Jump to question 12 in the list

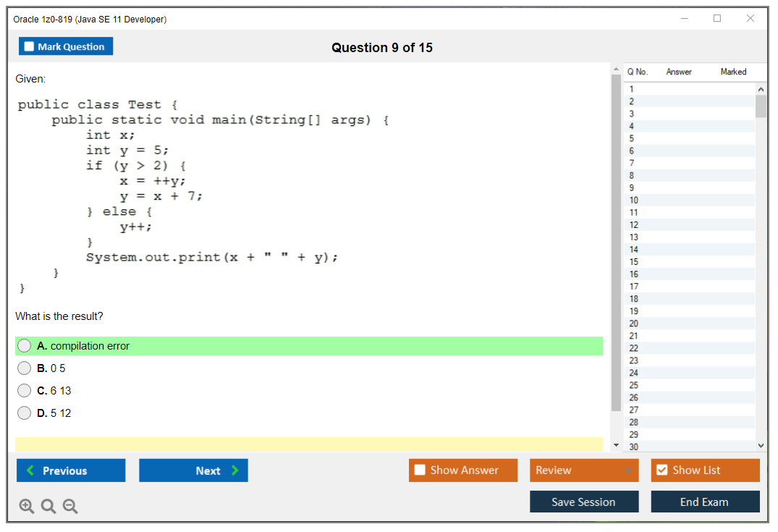(634, 225)
